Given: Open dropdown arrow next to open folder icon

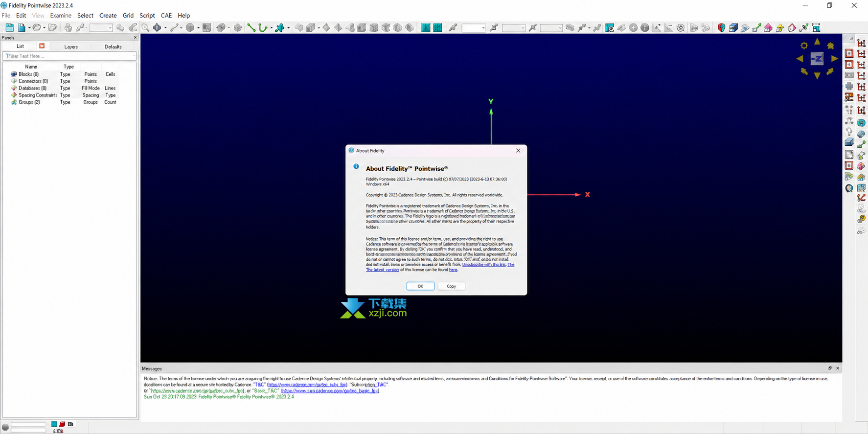Looking at the screenshot, I should 44,28.
